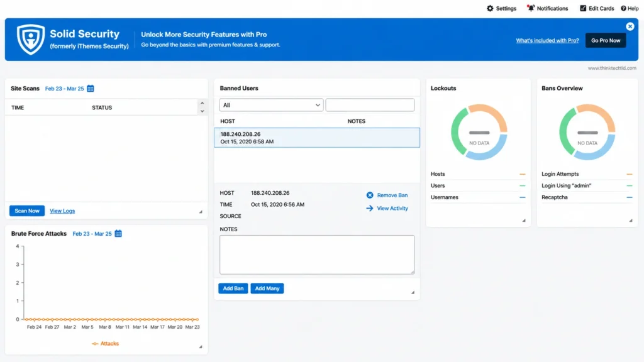644x362 pixels.
Task: Click the View Activity arrow icon
Action: click(370, 209)
